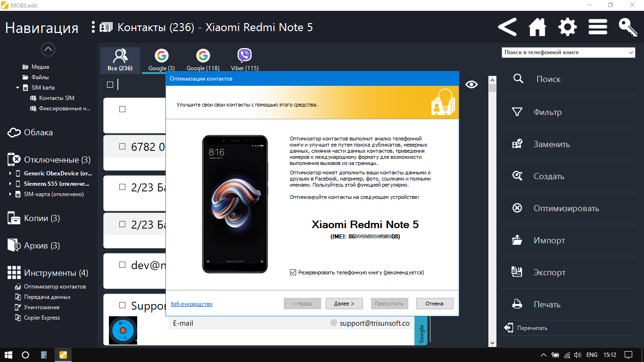Open the hamburger menu icon
The width and height of the screenshot is (644, 362).
coord(598,27)
